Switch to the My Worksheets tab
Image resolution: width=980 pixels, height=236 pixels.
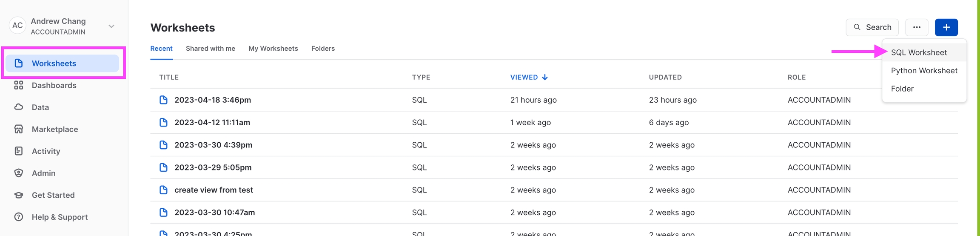[x=273, y=49]
